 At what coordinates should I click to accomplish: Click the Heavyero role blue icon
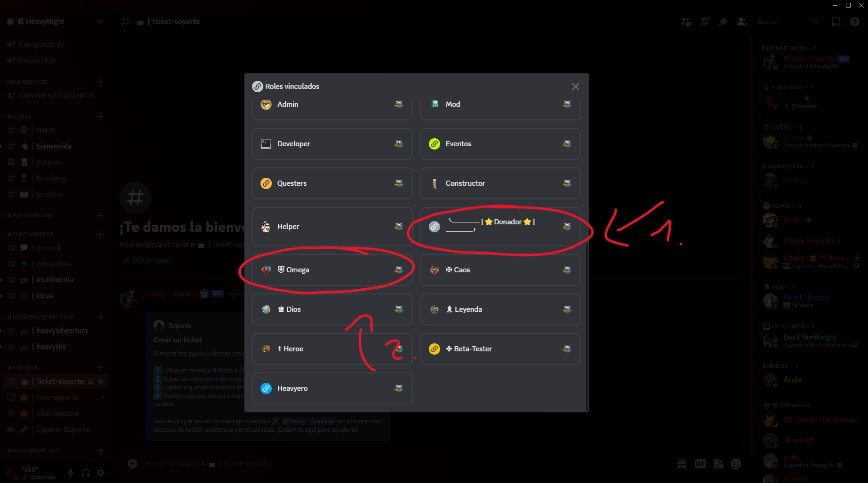[x=266, y=388]
